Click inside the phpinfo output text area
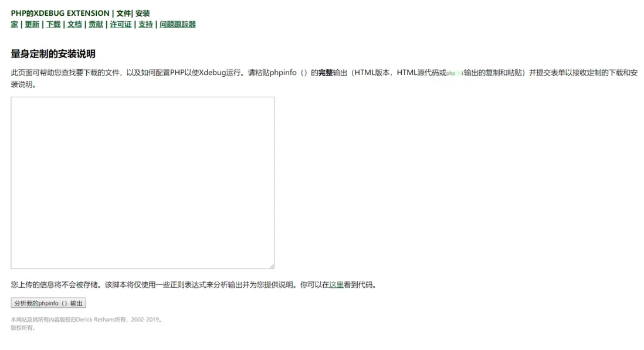This screenshot has height=350, width=644. point(143,183)
